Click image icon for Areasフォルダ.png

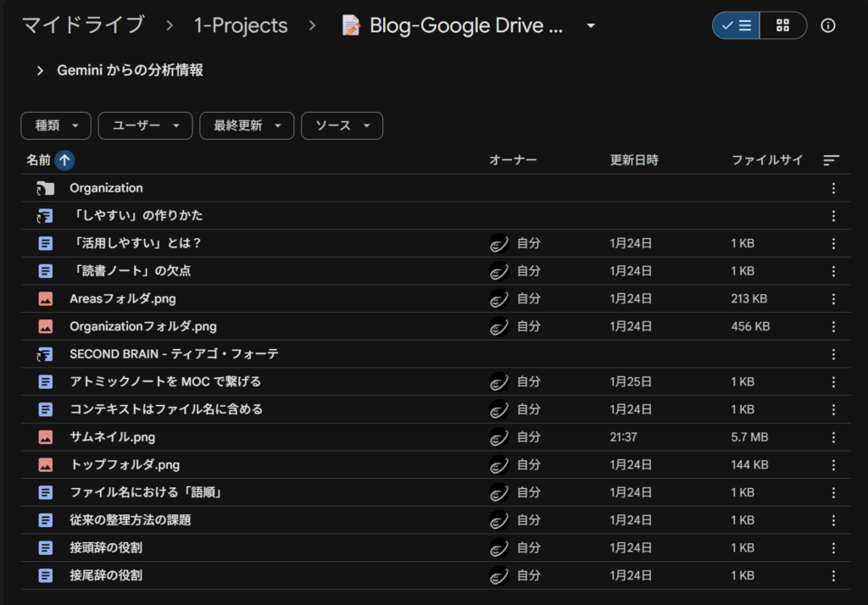coord(45,299)
